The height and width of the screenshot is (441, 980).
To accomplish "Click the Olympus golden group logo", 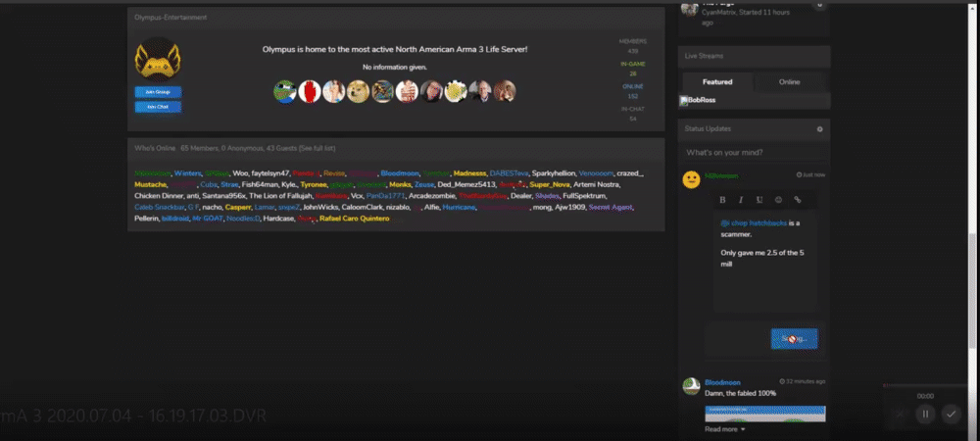I will (158, 58).
